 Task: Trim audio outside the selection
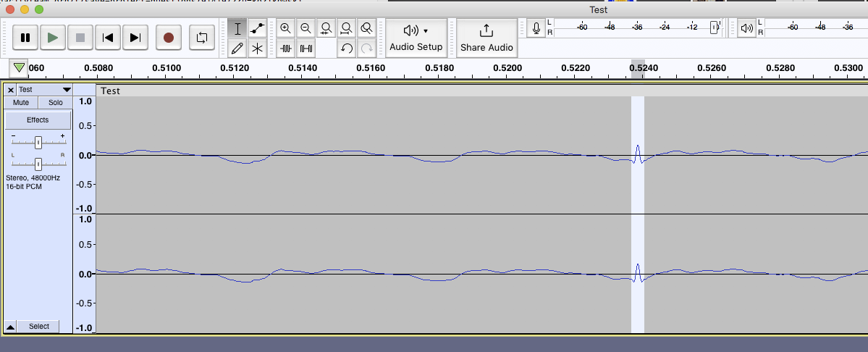pos(286,49)
